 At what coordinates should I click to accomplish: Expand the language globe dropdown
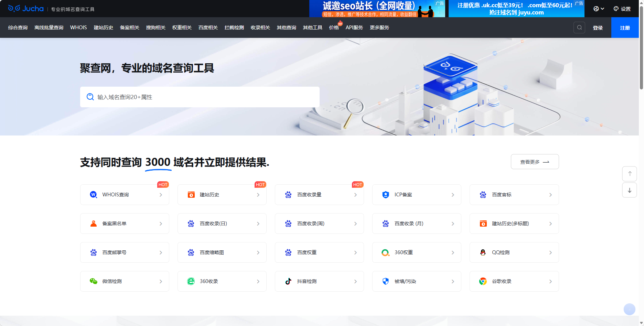click(x=598, y=9)
